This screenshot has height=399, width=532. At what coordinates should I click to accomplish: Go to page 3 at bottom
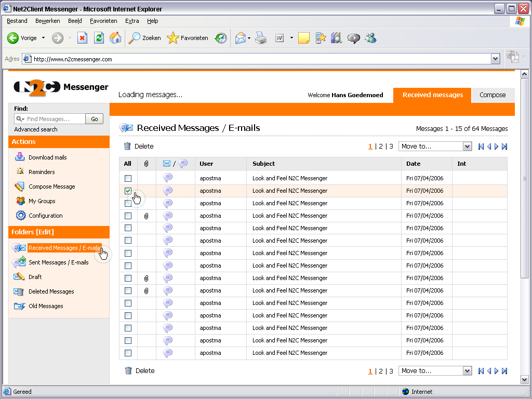click(x=391, y=371)
